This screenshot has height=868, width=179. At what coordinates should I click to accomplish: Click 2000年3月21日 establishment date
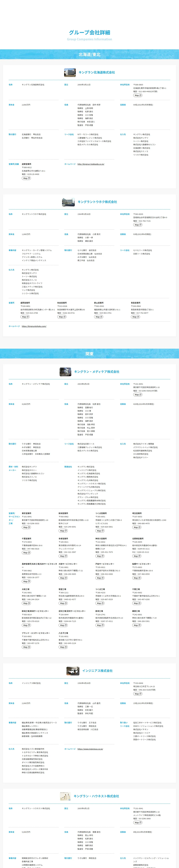click(x=84, y=85)
